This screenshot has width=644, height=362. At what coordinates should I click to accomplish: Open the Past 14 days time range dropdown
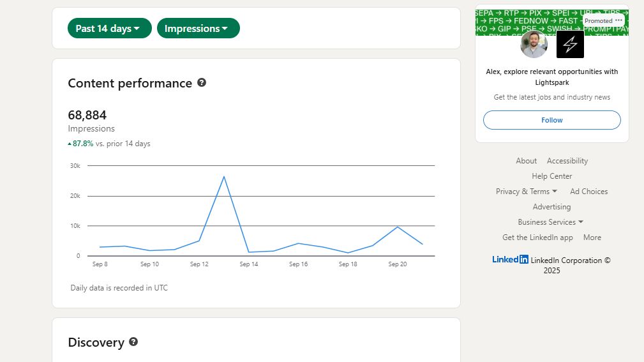tap(110, 28)
